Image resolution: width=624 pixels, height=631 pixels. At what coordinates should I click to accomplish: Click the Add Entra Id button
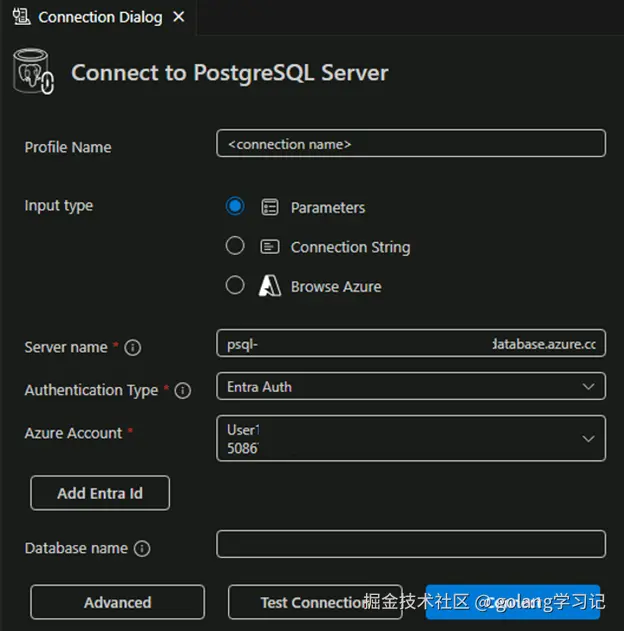(x=100, y=493)
